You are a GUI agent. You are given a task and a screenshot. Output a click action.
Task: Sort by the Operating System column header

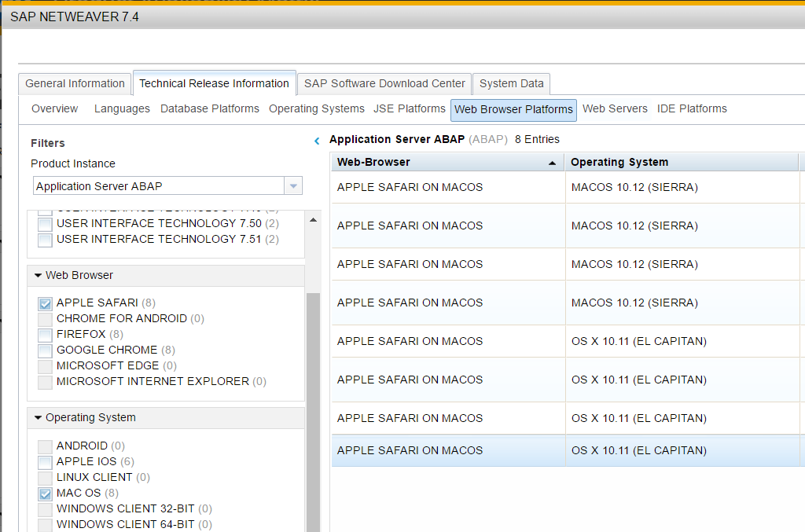click(682, 162)
